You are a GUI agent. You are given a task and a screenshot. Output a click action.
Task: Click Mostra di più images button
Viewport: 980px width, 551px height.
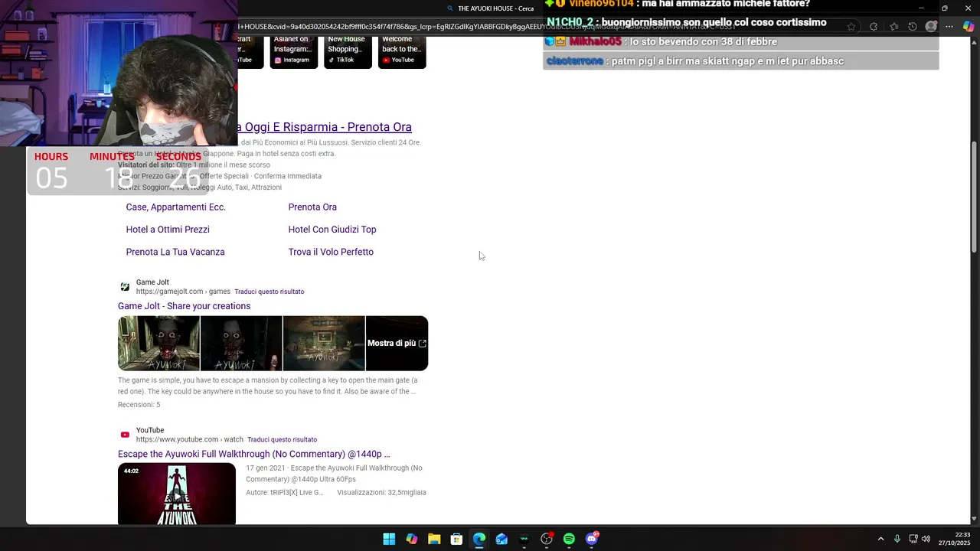tap(397, 344)
